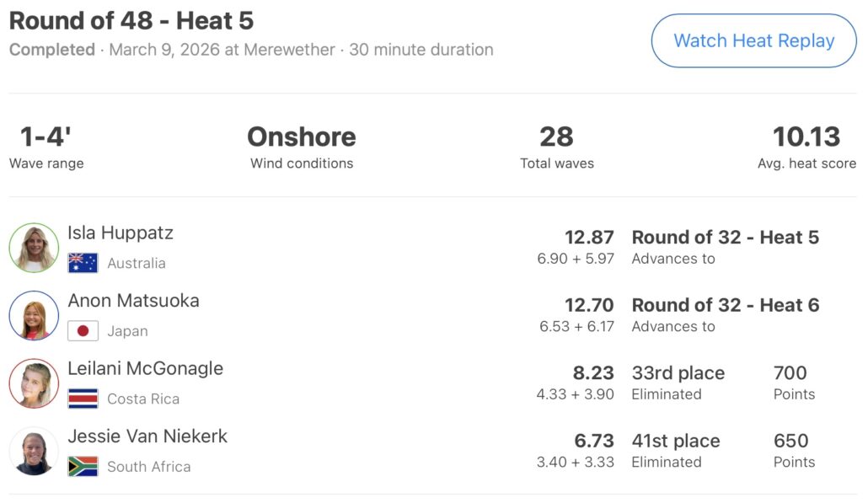Open Leilani McGonagle's avatar picture
Viewport: 868px width, 503px height.
point(34,383)
